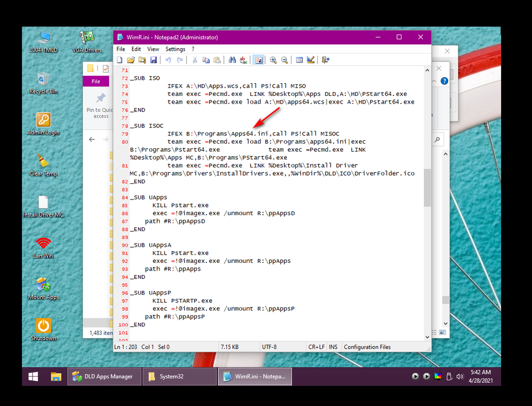
Task: Click the 'UTF-8' encoding status entry
Action: [x=269, y=347]
